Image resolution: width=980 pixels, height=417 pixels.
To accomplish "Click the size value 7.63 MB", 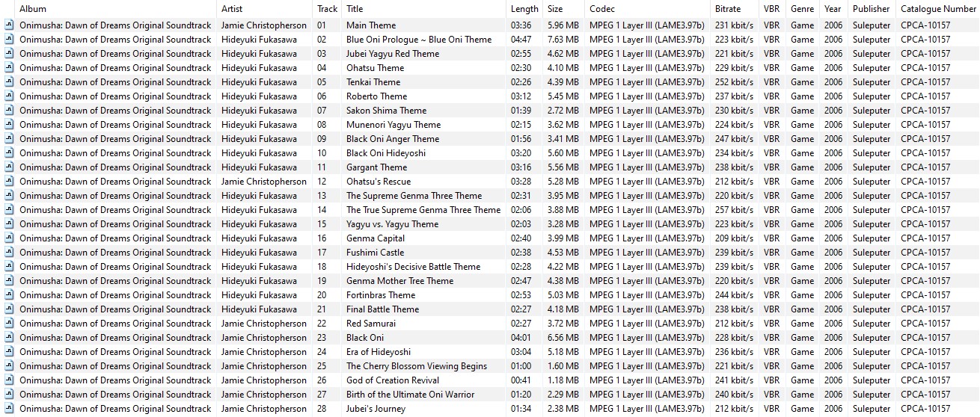I will coord(563,40).
